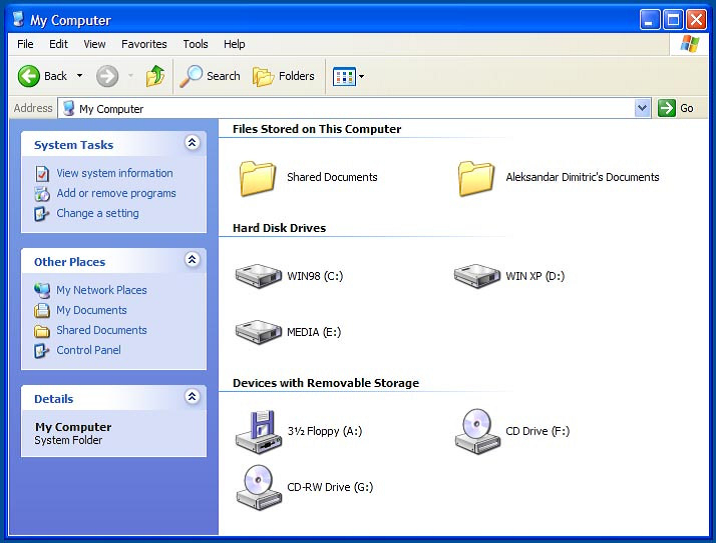Click the Add or remove programs icon

click(x=42, y=194)
